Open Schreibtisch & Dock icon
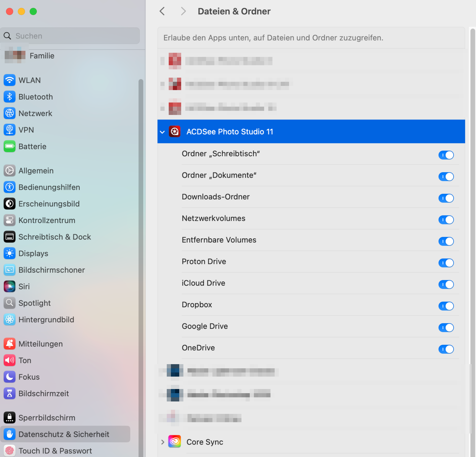 pos(9,237)
